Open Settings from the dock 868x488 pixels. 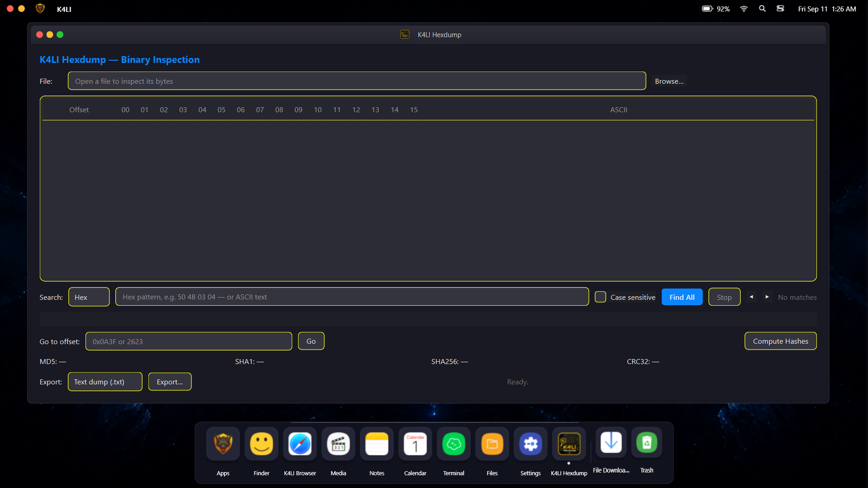coord(531,444)
